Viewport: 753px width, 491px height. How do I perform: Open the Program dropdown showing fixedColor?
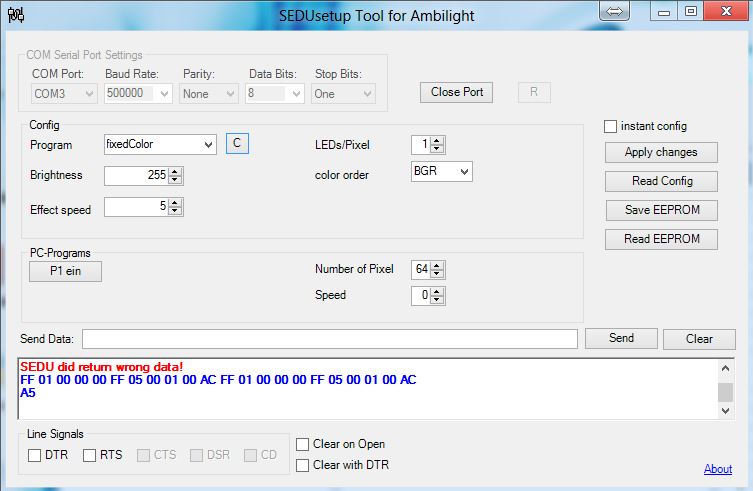point(160,144)
